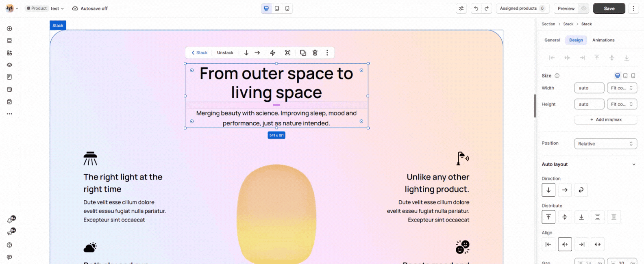Click the three-dots more icon in left sidebar
644x264 pixels.
9,114
